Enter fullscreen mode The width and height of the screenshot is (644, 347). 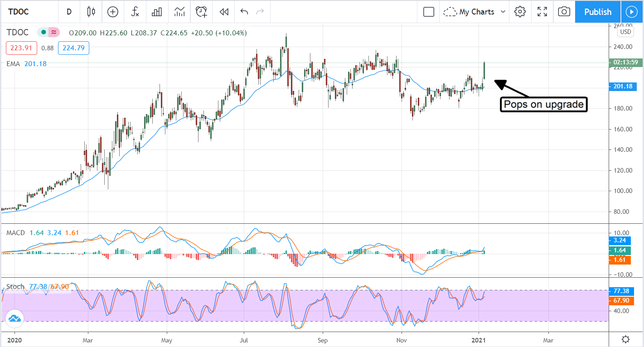point(542,12)
